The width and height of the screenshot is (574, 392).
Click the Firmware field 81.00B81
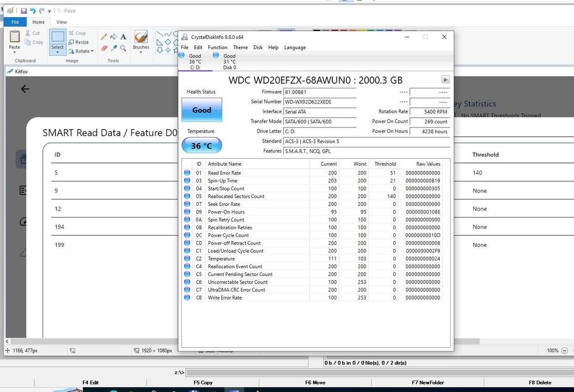click(x=320, y=92)
